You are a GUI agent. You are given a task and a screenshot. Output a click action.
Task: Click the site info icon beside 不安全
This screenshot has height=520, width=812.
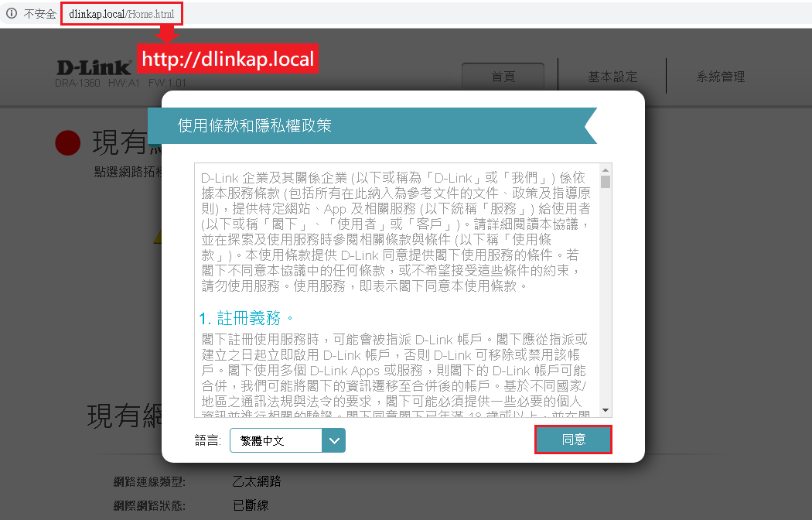(x=12, y=14)
